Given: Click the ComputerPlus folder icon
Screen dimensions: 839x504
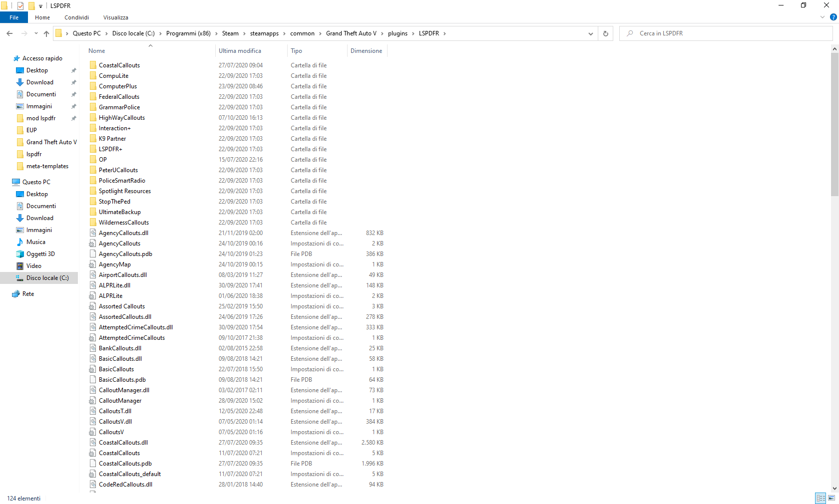Looking at the screenshot, I should 93,86.
